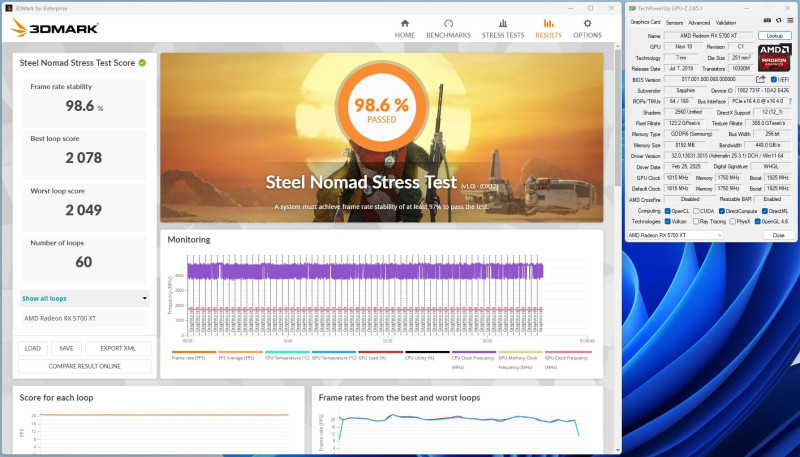This screenshot has width=800, height=457.
Task: Toggle GPU Clock Frequency legend swatch
Action: pyautogui.click(x=568, y=352)
